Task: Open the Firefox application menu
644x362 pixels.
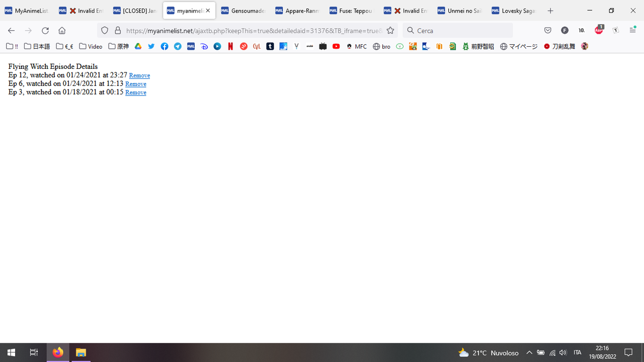Action: (x=632, y=30)
